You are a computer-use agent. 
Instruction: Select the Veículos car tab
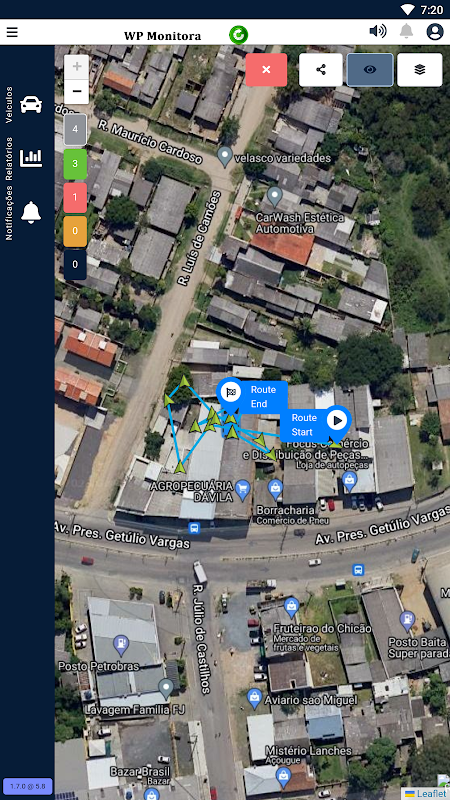(x=31, y=105)
